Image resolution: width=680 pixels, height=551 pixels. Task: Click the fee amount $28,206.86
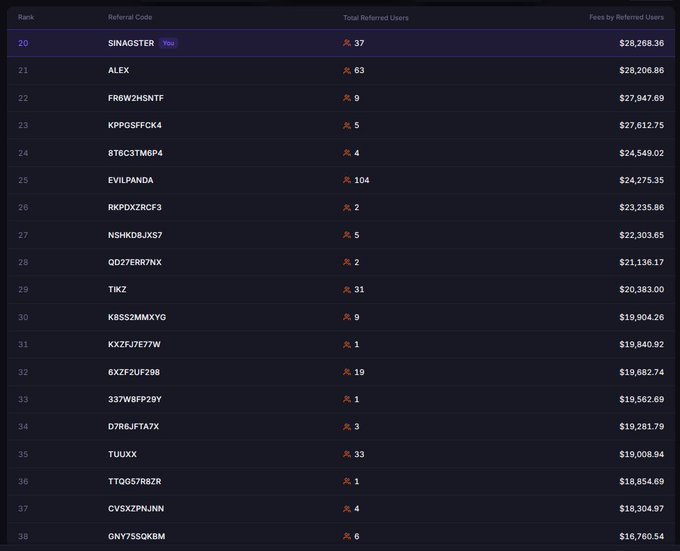pos(641,70)
